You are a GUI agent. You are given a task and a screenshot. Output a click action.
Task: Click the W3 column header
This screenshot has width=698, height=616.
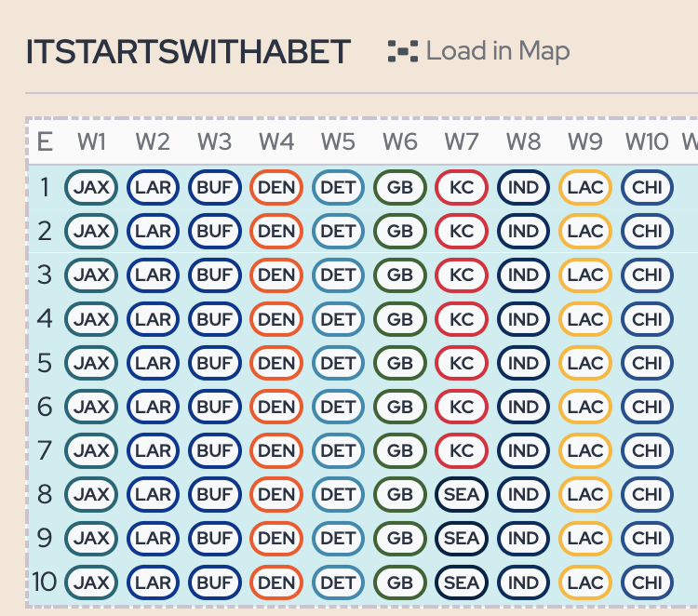(215, 142)
